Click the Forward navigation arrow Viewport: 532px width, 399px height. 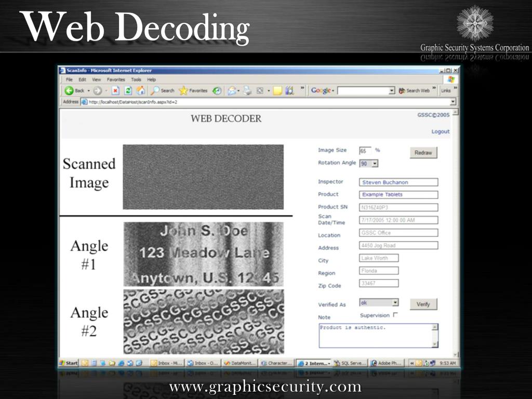(x=97, y=90)
